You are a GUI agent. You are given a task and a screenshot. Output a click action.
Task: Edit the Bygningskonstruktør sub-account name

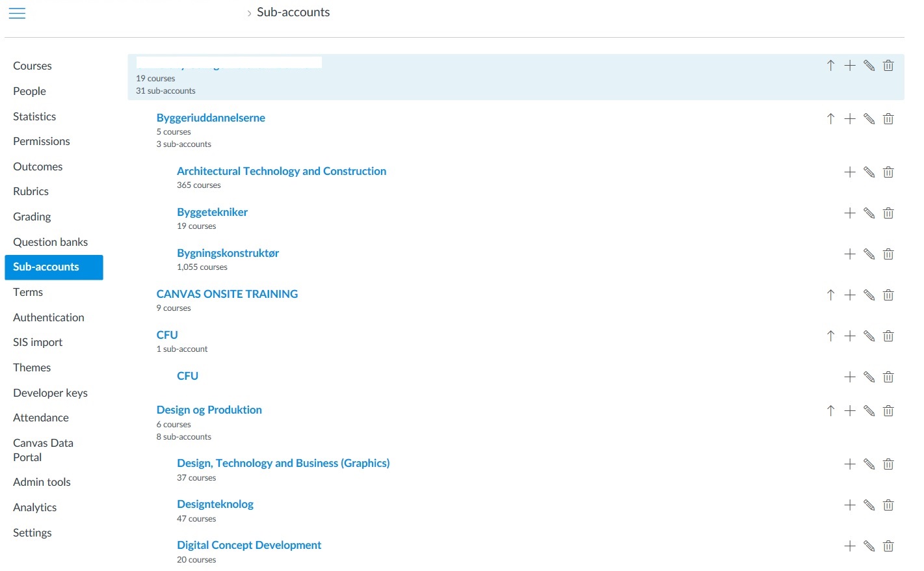[869, 254]
